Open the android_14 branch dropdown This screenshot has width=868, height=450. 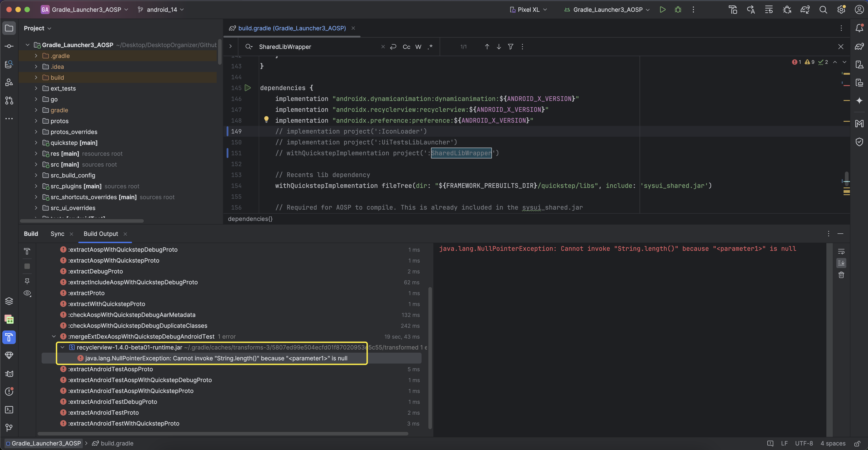[161, 10]
